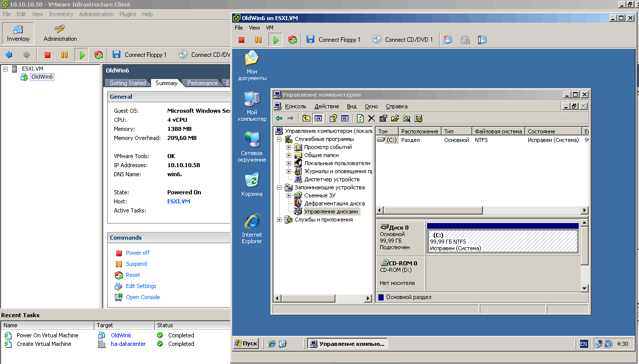Click Suspend pause icon in OldWin6 console toolbar
The height and width of the screenshot is (364, 639).
pos(258,40)
